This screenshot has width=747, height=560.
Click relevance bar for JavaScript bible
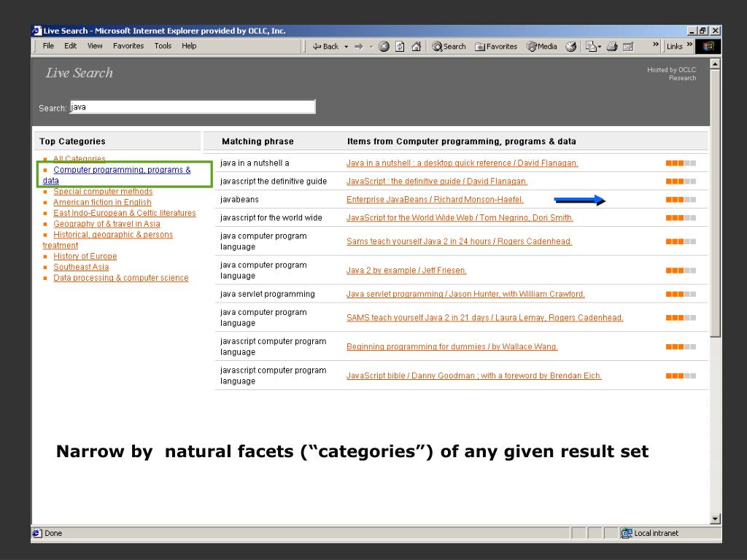tap(681, 376)
